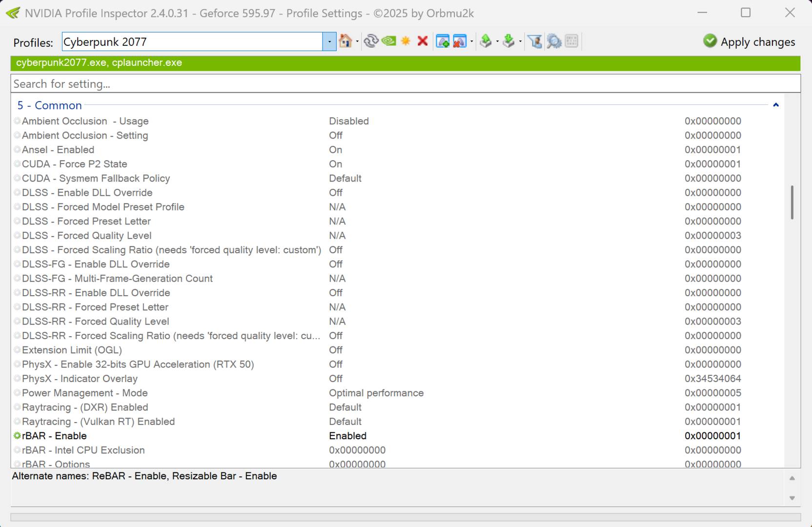Remove an application from current profile

pyautogui.click(x=459, y=41)
